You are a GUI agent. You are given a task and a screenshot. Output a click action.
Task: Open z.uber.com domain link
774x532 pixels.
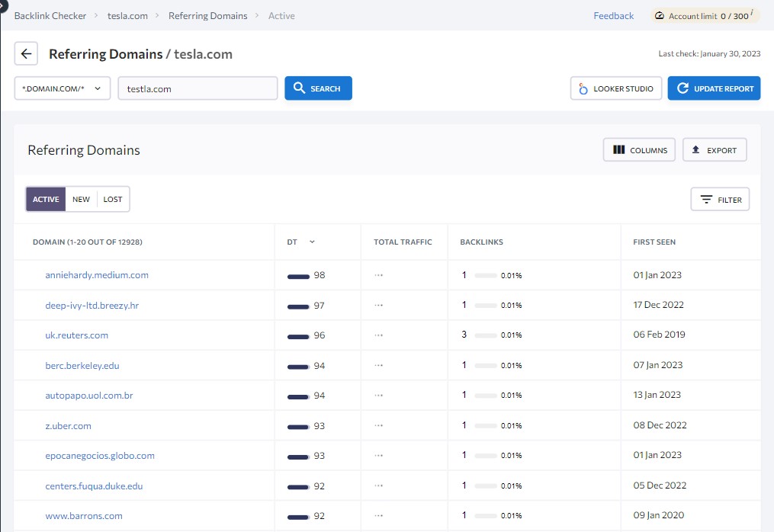[x=68, y=426]
